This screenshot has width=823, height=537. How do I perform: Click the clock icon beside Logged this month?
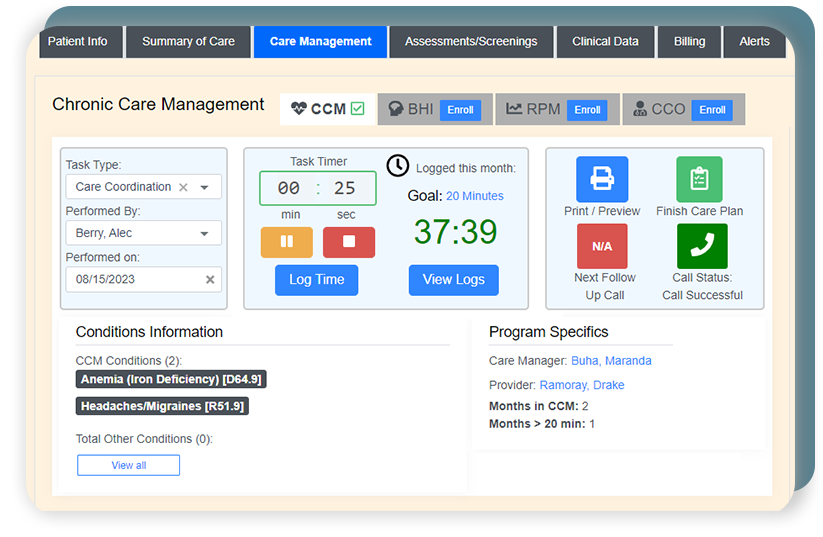point(398,165)
